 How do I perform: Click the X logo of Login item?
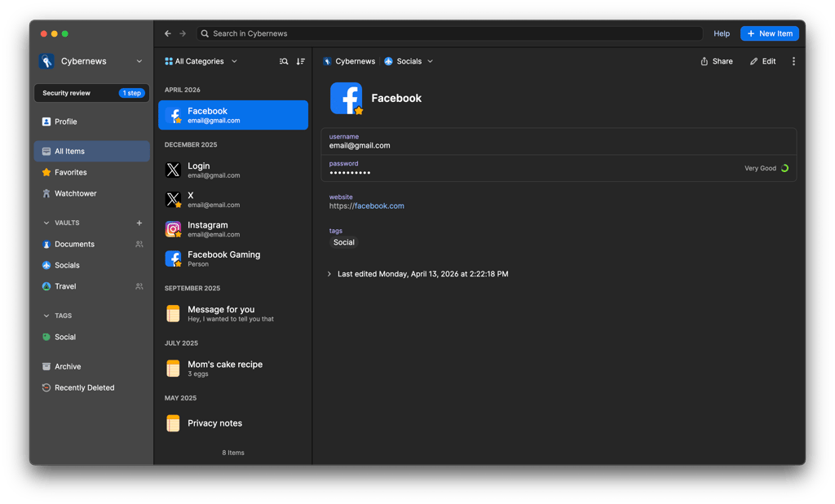click(x=173, y=170)
